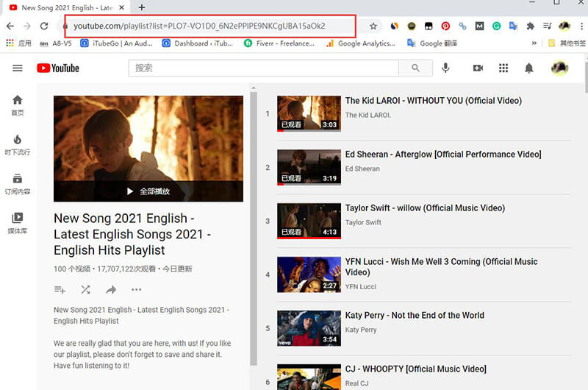Click the Pinterest extension icon
The width and height of the screenshot is (588, 390).
445,26
